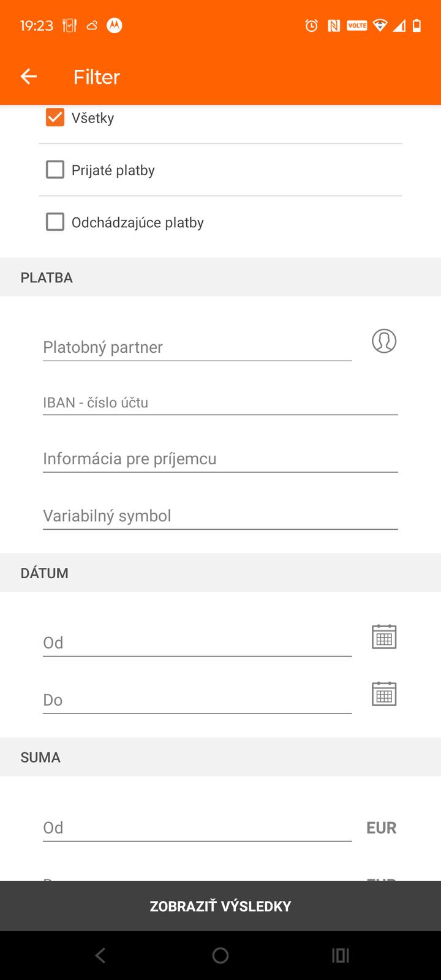Viewport: 441px width, 980px height.
Task: Tap the Do date input under DÁTUM
Action: point(196,699)
